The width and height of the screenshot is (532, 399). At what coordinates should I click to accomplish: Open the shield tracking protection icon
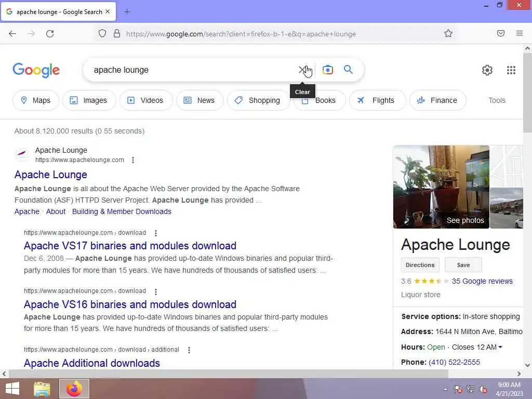[102, 34]
